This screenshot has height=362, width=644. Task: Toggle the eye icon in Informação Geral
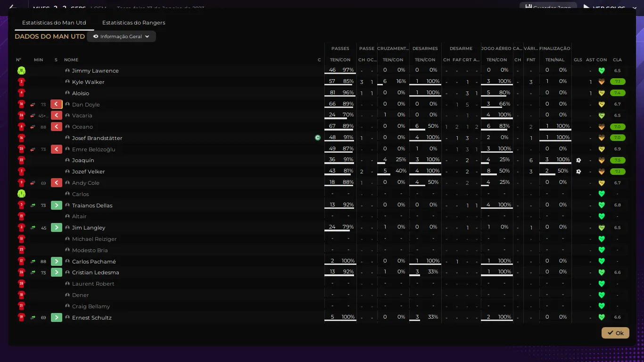point(96,37)
